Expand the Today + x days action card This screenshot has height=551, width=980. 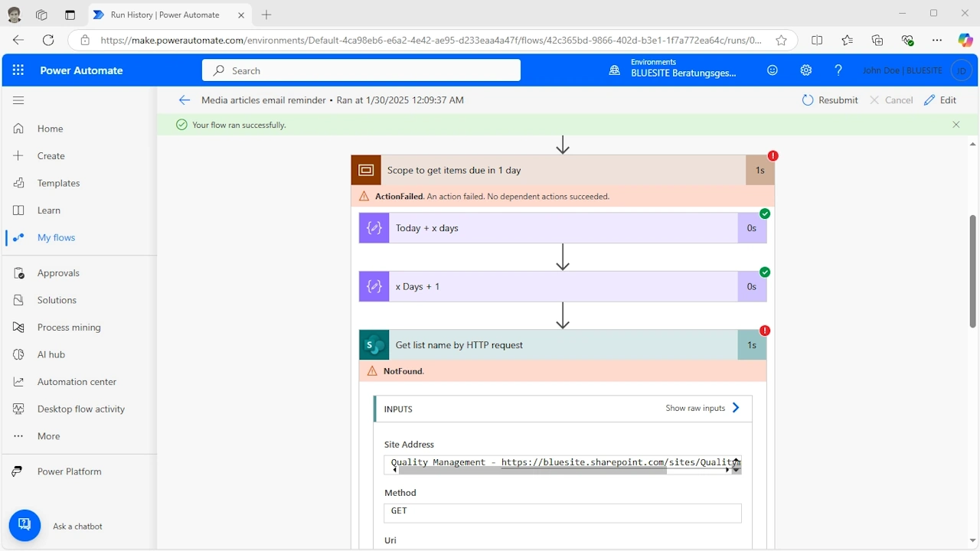[563, 227]
